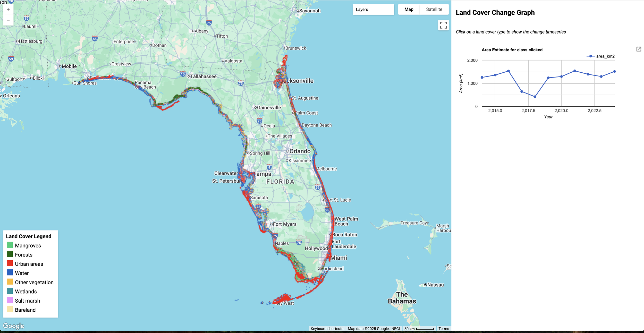This screenshot has width=644, height=333.
Task: Click the zoom in plus button
Action: tap(8, 10)
